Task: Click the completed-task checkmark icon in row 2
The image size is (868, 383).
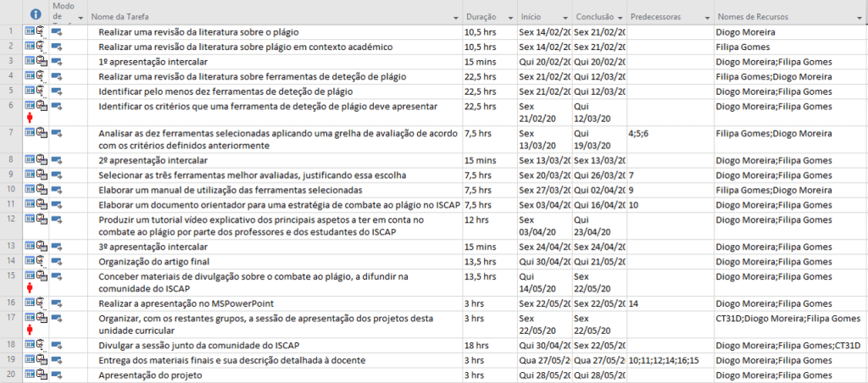Action: (41, 47)
